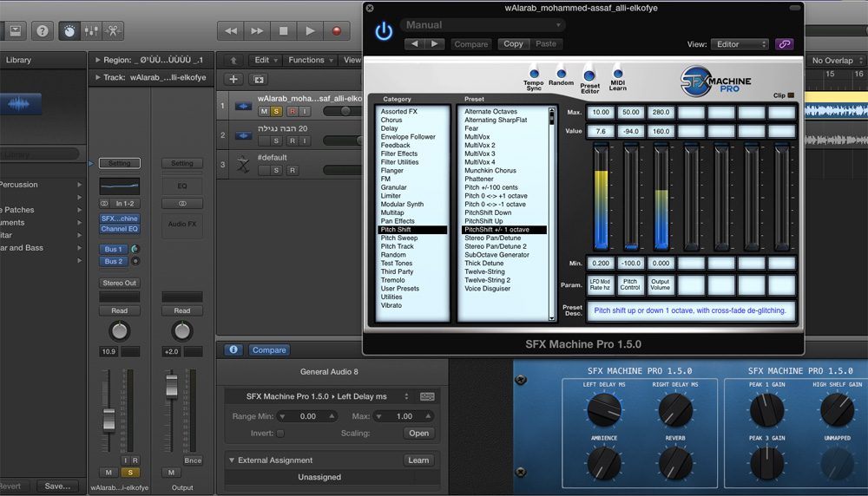Click the Range Min value field

[308, 416]
